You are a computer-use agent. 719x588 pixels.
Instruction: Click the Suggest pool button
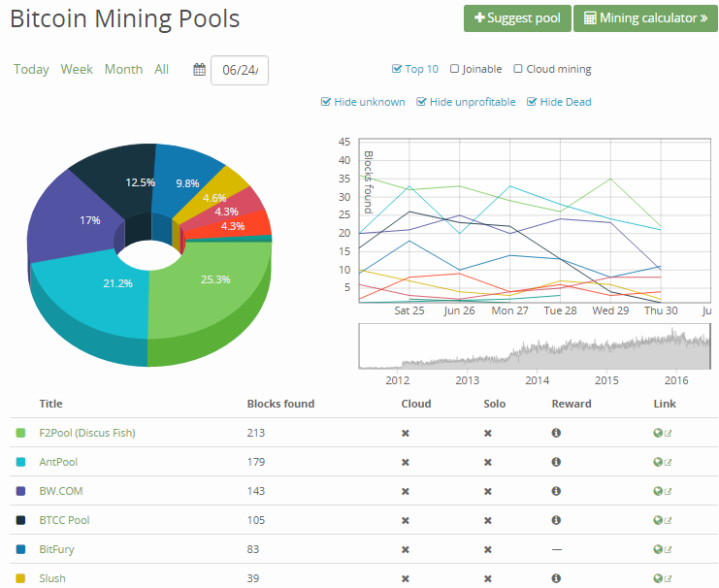tap(517, 18)
